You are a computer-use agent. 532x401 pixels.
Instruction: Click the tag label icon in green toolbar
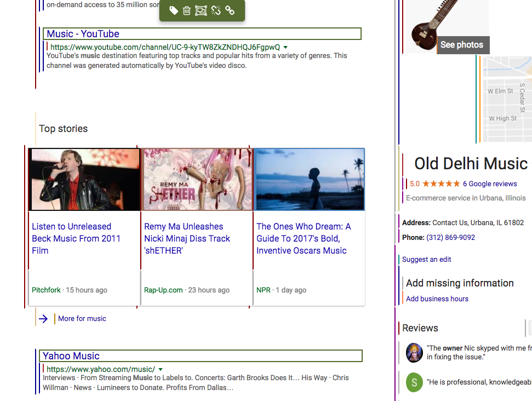tap(174, 10)
